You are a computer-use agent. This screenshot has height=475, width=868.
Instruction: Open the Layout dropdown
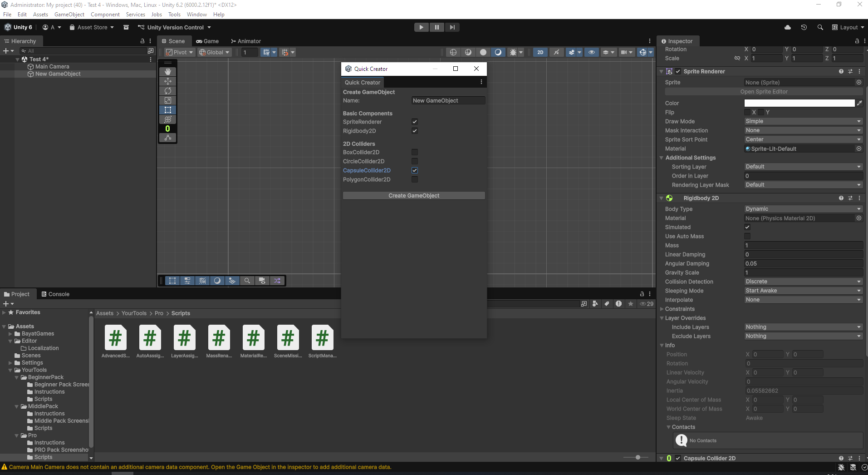pyautogui.click(x=848, y=27)
